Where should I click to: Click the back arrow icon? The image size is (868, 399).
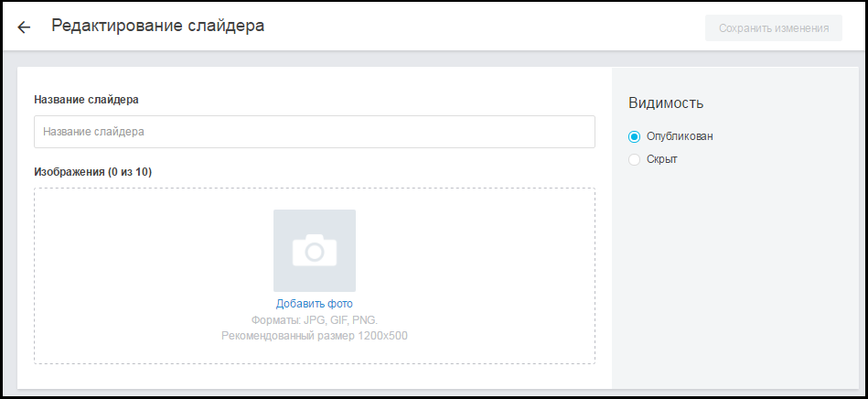point(24,27)
